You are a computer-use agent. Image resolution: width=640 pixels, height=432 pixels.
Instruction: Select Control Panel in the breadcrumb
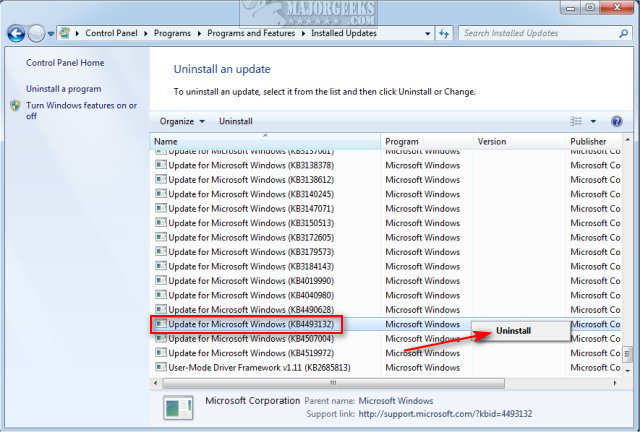coord(111,33)
